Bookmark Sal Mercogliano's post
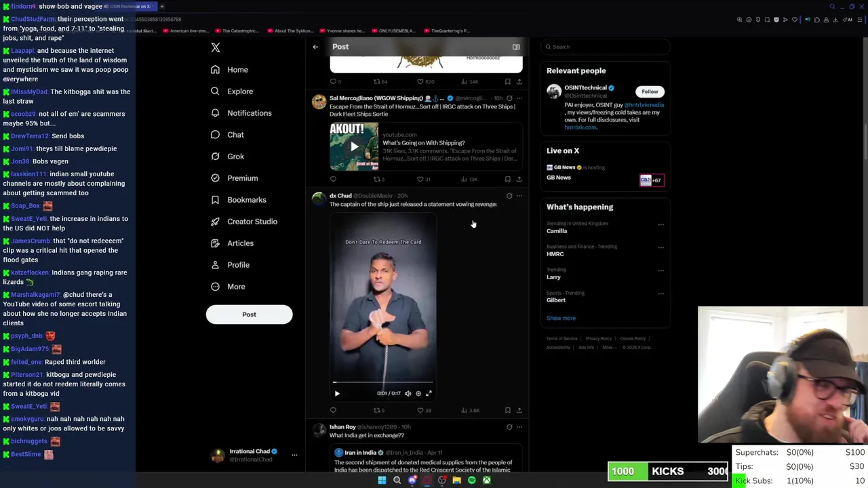The image size is (868, 488). (x=507, y=180)
